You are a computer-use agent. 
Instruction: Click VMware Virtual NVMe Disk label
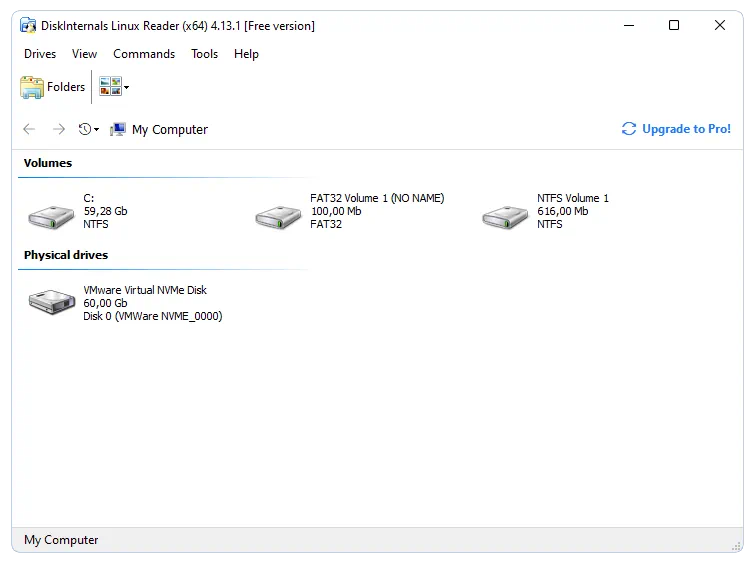(145, 290)
